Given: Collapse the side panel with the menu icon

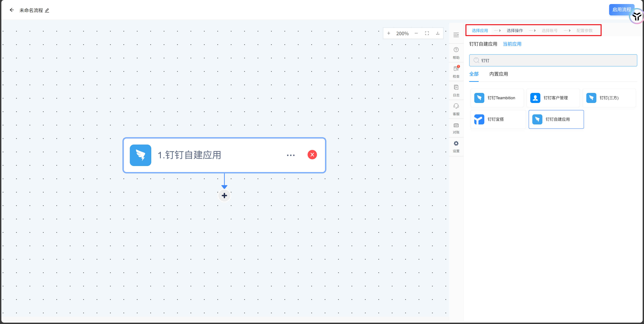Looking at the screenshot, I should [456, 35].
